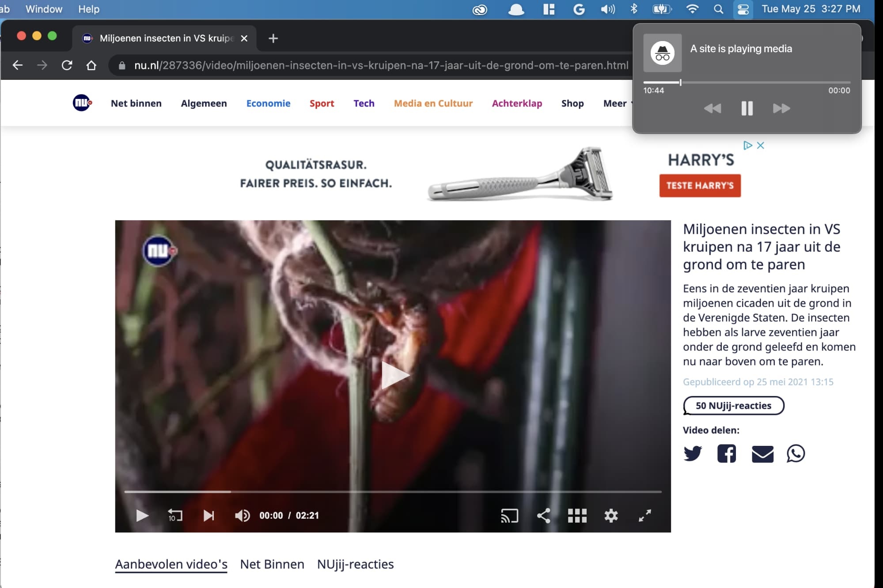The width and height of the screenshot is (883, 588).
Task: Click the Bluetooth icon in macOS menu bar
Action: coord(632,8)
